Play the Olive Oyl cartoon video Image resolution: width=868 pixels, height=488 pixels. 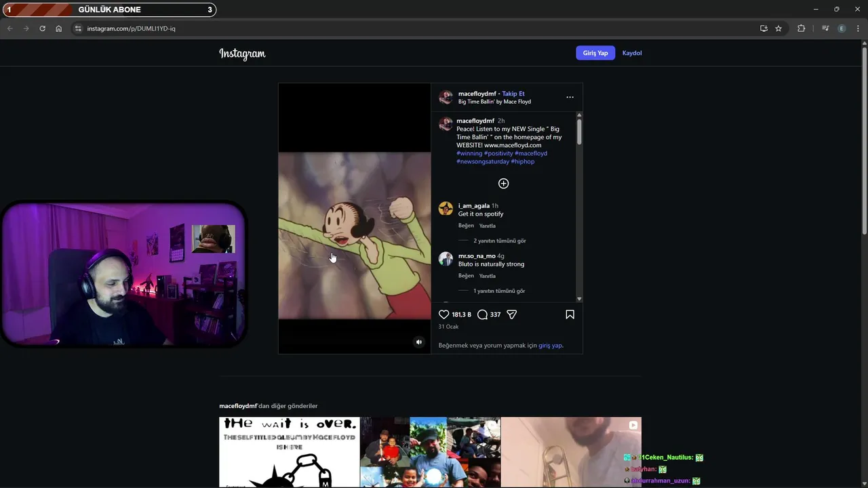(x=355, y=218)
